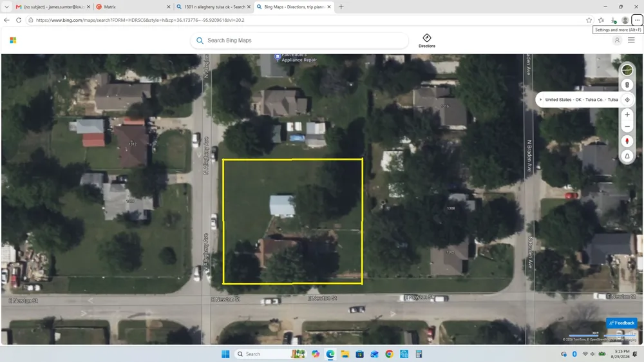Open the Bing Maps hamburger menu
The width and height of the screenshot is (644, 362).
click(x=631, y=40)
